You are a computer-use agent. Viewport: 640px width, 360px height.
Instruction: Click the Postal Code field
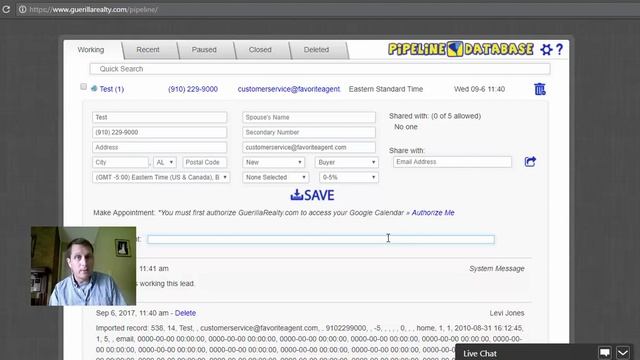point(204,162)
